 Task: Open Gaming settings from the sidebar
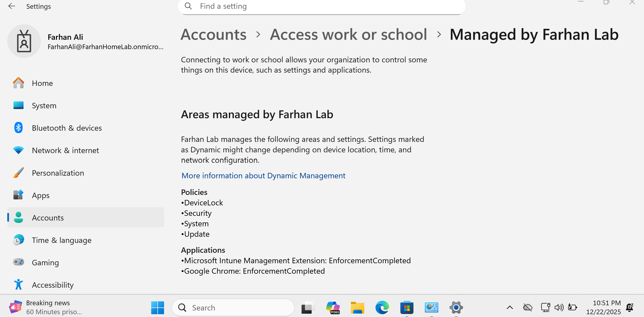pyautogui.click(x=45, y=262)
